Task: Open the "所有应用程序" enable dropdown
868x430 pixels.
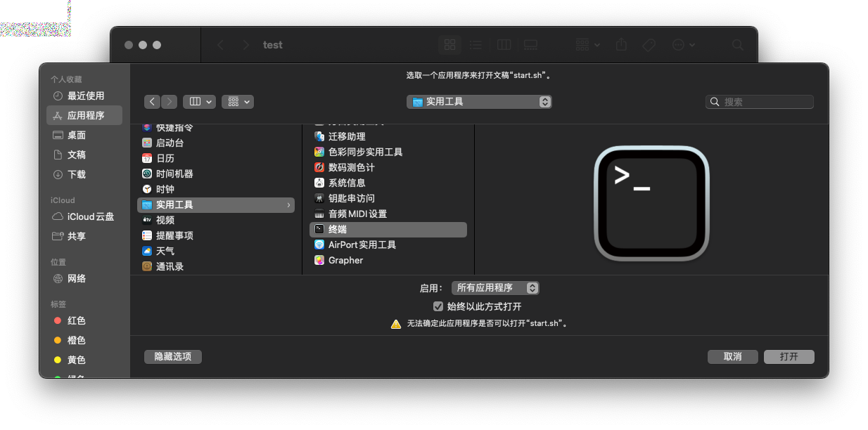Action: pyautogui.click(x=495, y=288)
